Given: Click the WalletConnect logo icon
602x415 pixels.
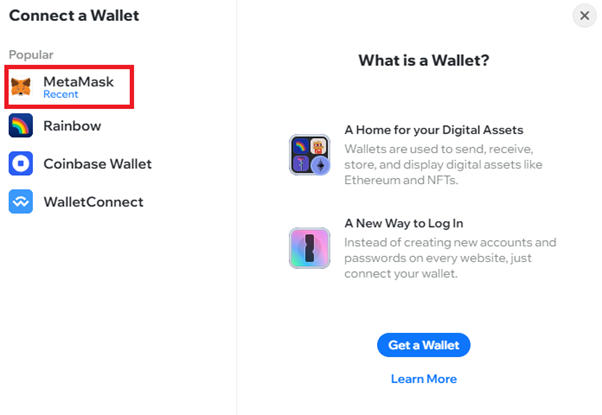Looking at the screenshot, I should [x=21, y=202].
